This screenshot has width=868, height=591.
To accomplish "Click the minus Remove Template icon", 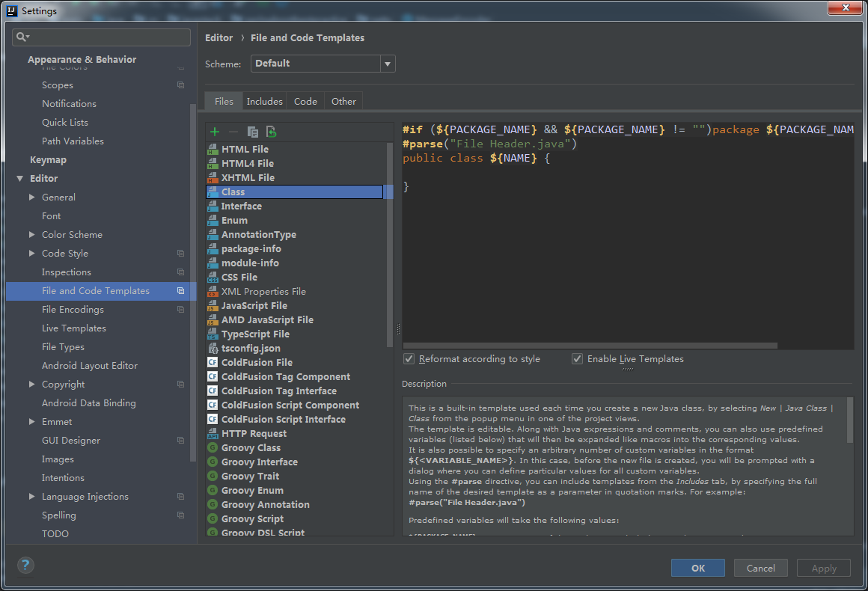I will pyautogui.click(x=233, y=132).
